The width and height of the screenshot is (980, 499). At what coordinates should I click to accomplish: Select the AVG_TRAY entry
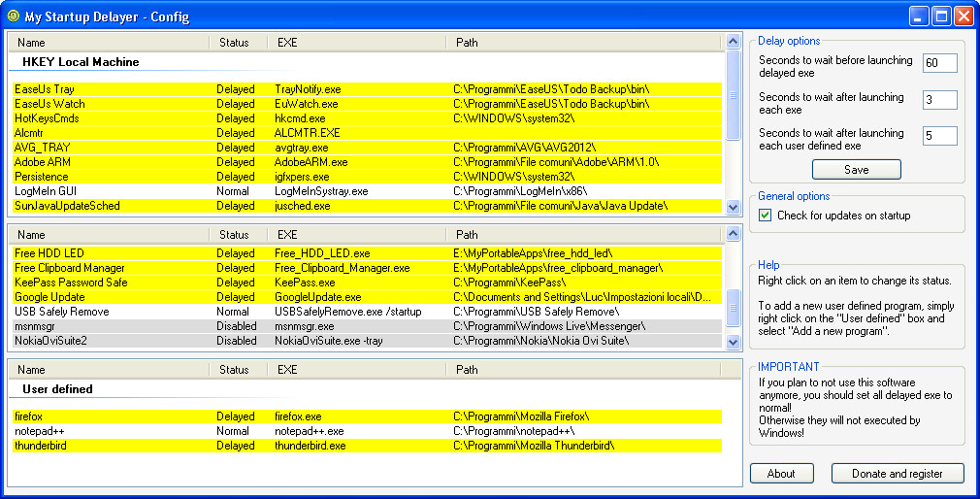[x=368, y=148]
